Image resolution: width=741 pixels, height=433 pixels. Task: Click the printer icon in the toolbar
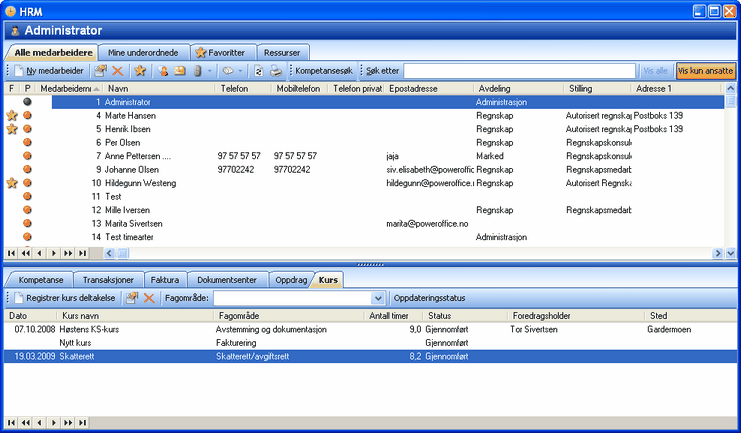click(276, 71)
